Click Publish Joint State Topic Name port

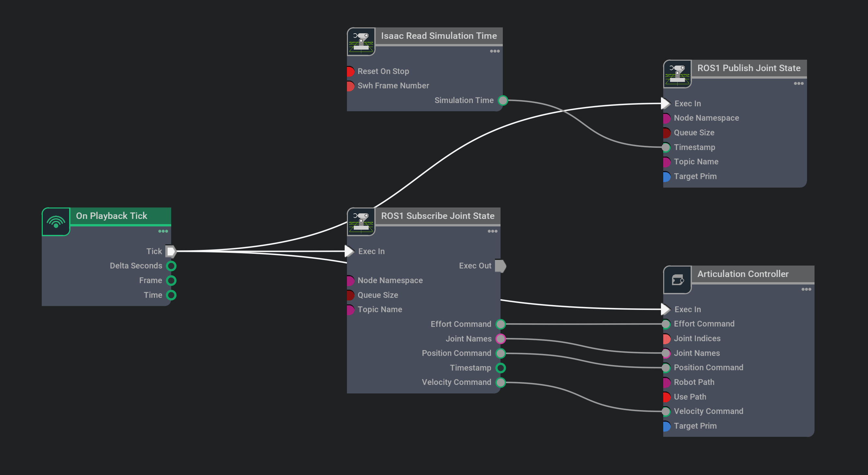tap(666, 162)
